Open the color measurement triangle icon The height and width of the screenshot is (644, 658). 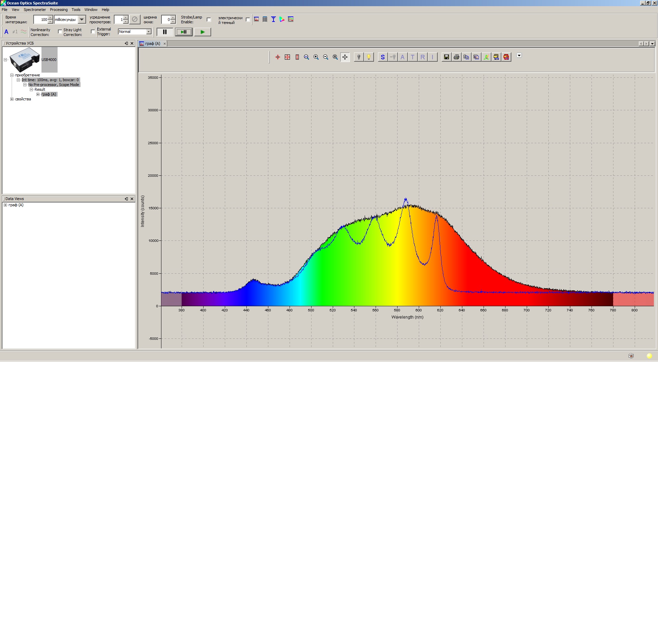pyautogui.click(x=282, y=20)
